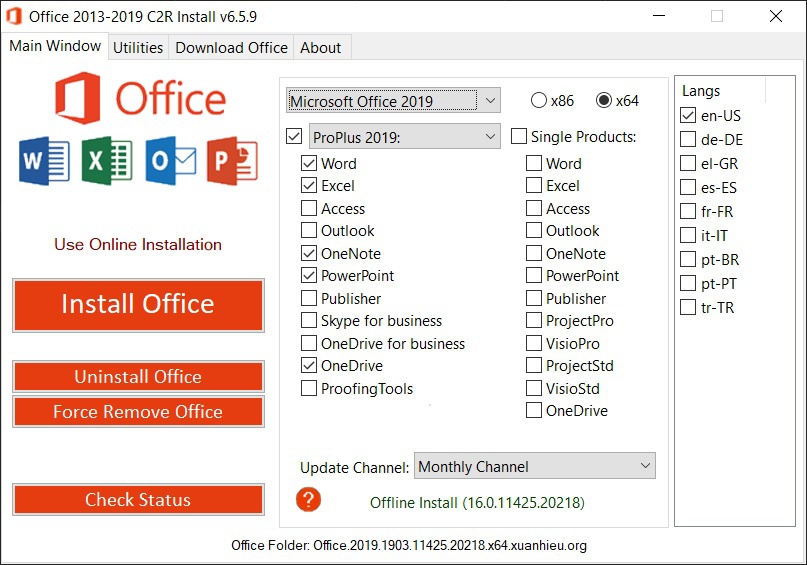
Task: Check the ProofingTools checkbox
Action: pyautogui.click(x=309, y=388)
